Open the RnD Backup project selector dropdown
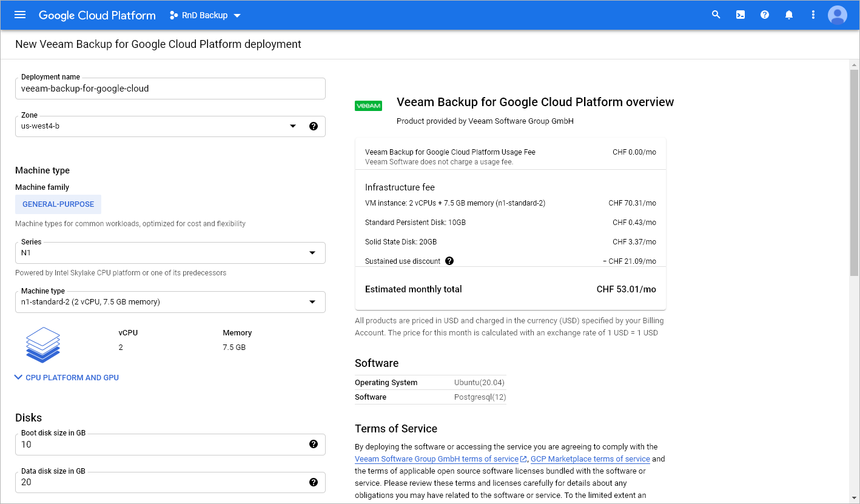 tap(205, 15)
